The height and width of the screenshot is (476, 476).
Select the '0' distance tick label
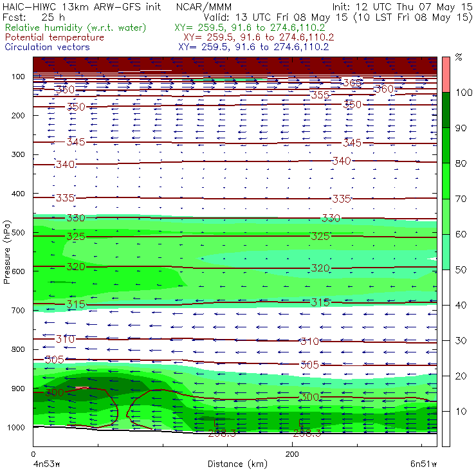(33, 454)
